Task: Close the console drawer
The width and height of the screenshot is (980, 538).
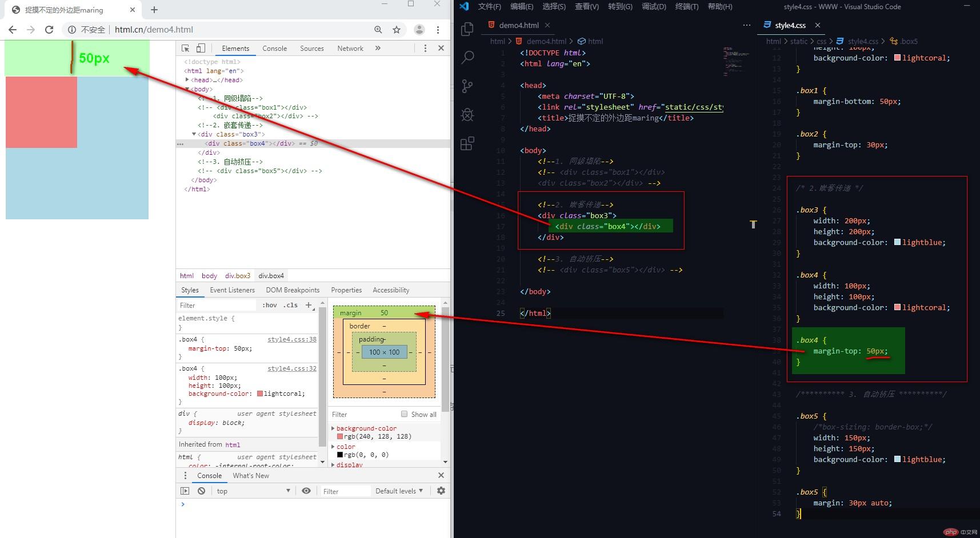Action: pos(441,475)
